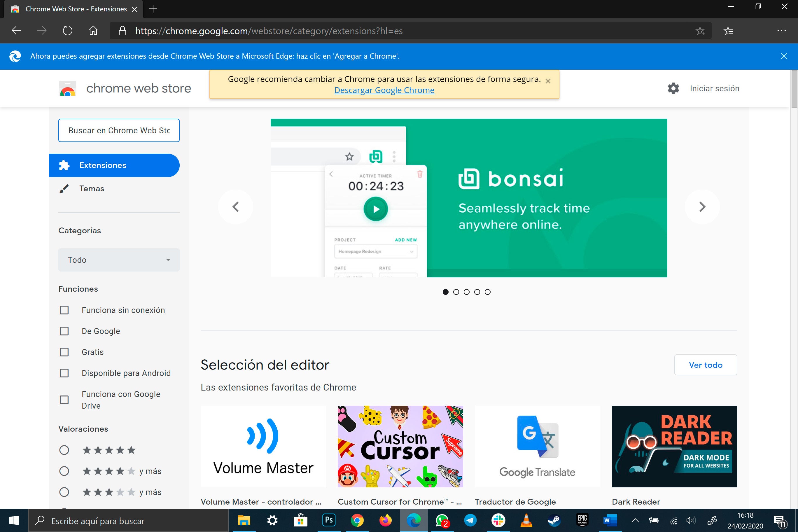The image size is (798, 532).
Task: Launch Firefox from taskbar
Action: pyautogui.click(x=385, y=520)
